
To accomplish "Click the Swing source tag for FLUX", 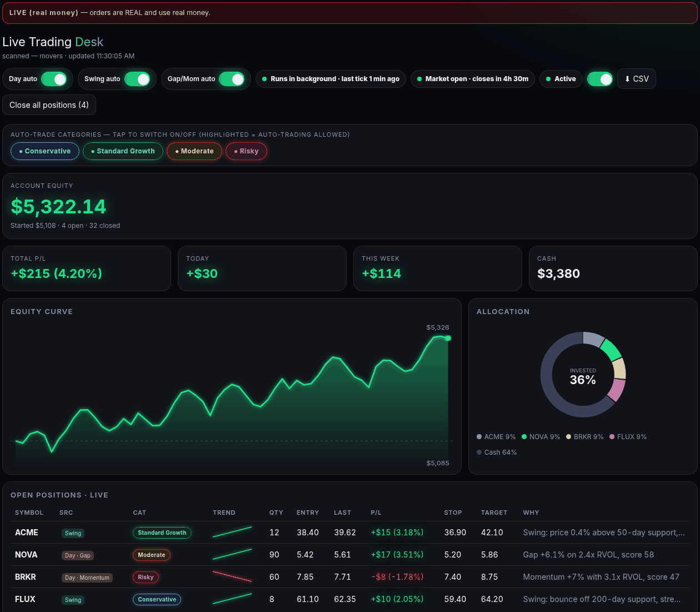I will pyautogui.click(x=73, y=600).
